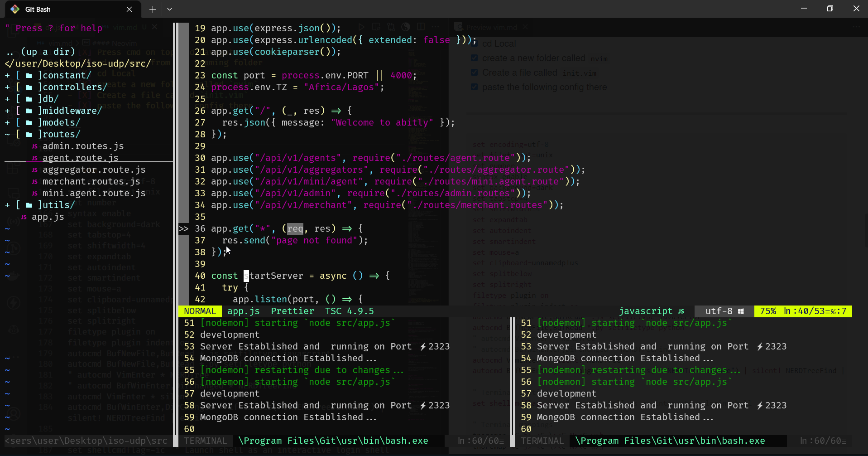
Task: Expand the models folder with plus
Action: coord(7,123)
